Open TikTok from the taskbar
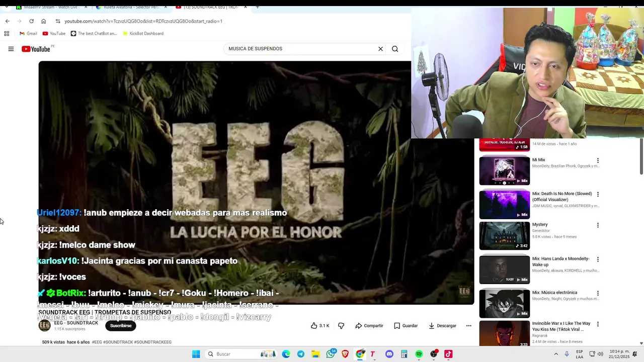Viewport: 644px width, 362px height. [x=448, y=354]
